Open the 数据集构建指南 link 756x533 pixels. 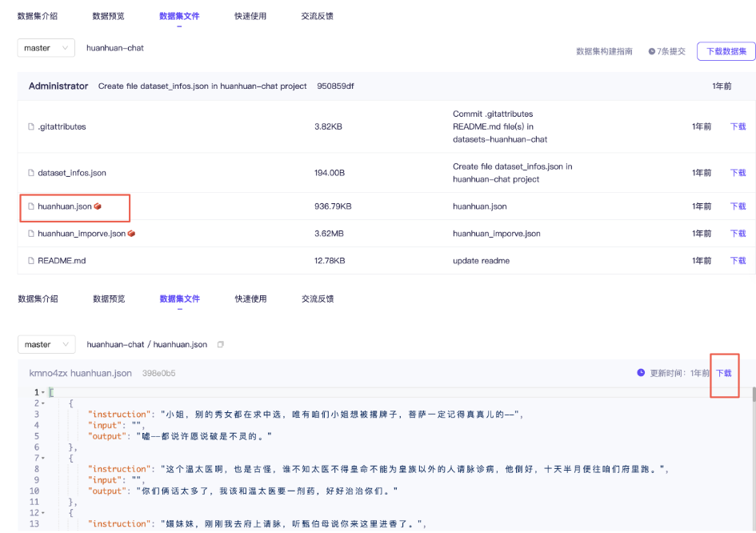[x=606, y=51]
